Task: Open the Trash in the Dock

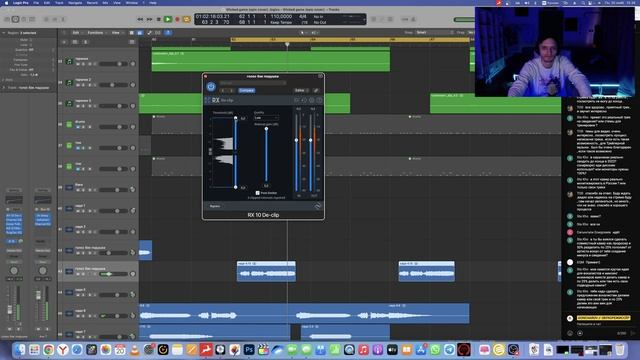Action: (620, 349)
